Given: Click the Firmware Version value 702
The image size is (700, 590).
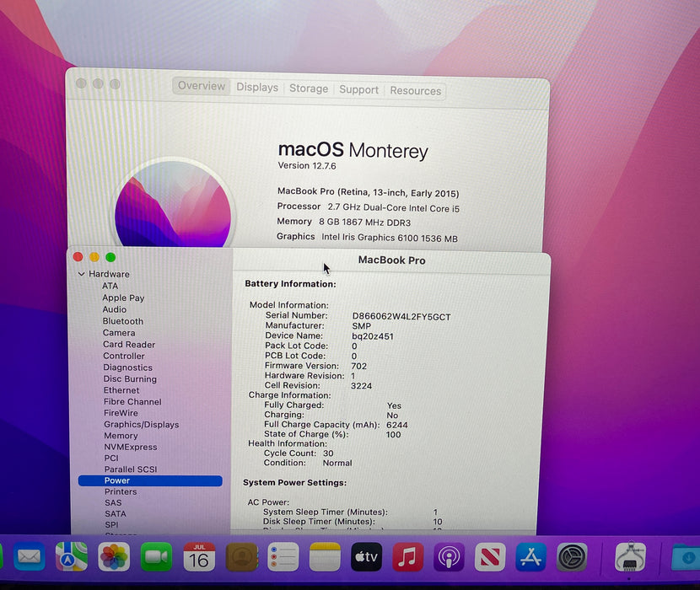Looking at the screenshot, I should [x=359, y=366].
